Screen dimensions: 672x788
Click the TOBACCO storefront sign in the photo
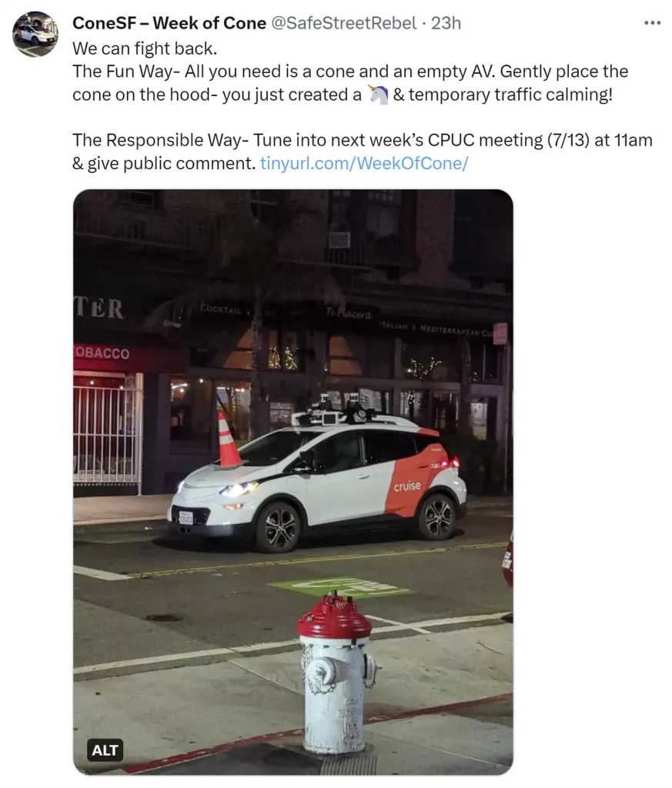tap(102, 352)
